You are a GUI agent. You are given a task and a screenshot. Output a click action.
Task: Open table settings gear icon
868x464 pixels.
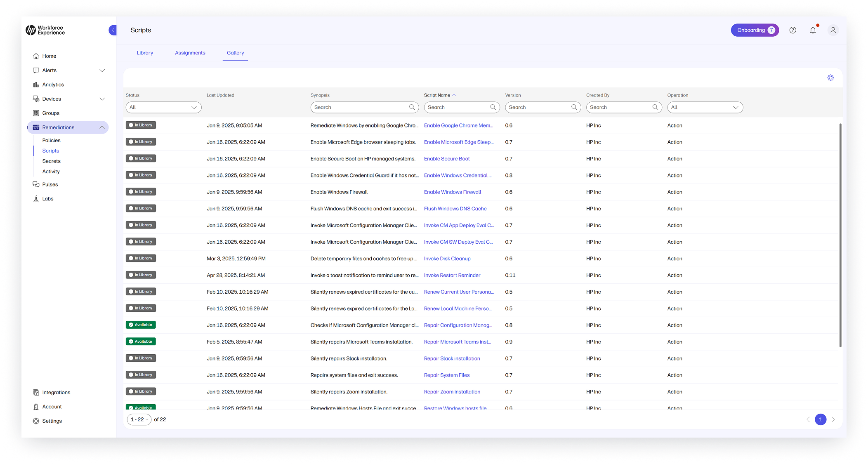pos(830,78)
